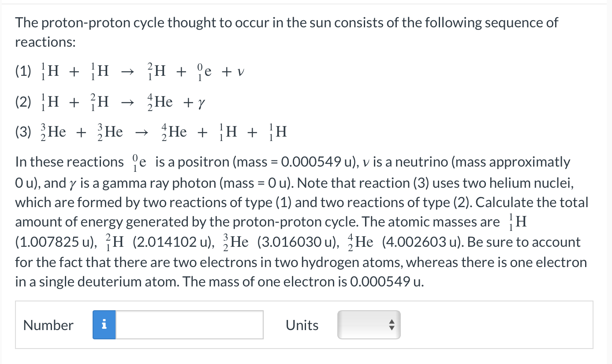Viewport: 612px width, 364px height.
Task: Click the double-chevron inside the Units control
Action: coord(391,325)
